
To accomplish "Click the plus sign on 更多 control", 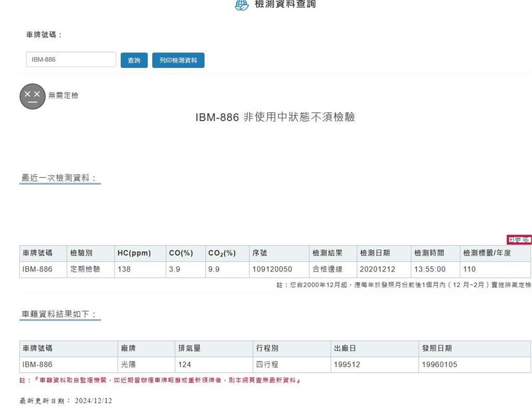I will click(512, 240).
